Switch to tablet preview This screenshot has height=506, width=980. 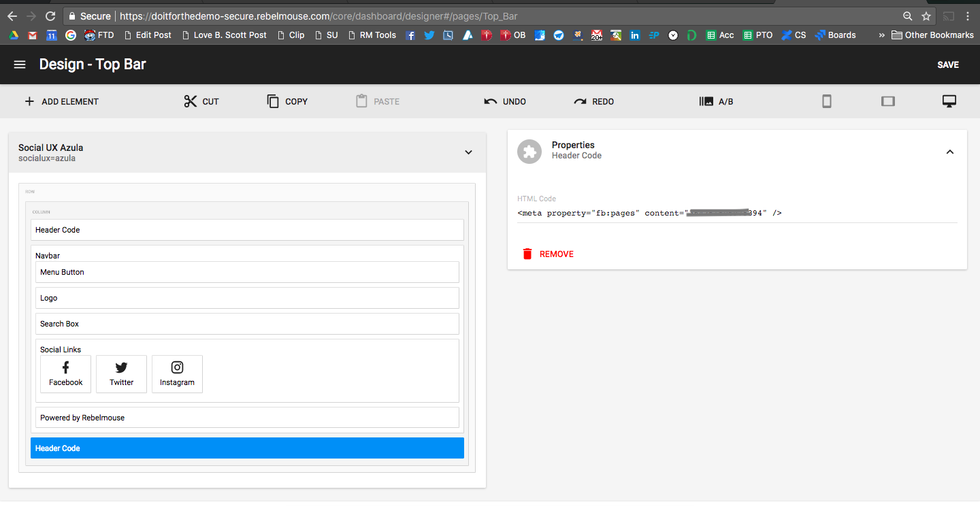click(887, 101)
